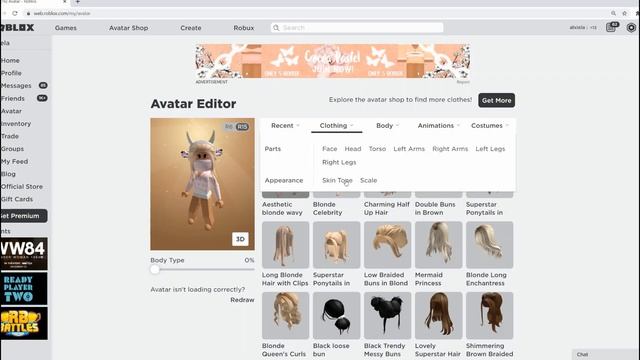Open My Feed in the sidebar
This screenshot has width=640, height=360.
[14, 162]
